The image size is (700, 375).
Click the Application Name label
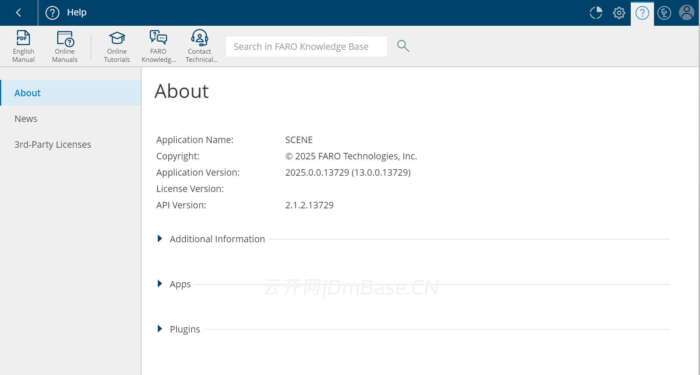tap(195, 140)
